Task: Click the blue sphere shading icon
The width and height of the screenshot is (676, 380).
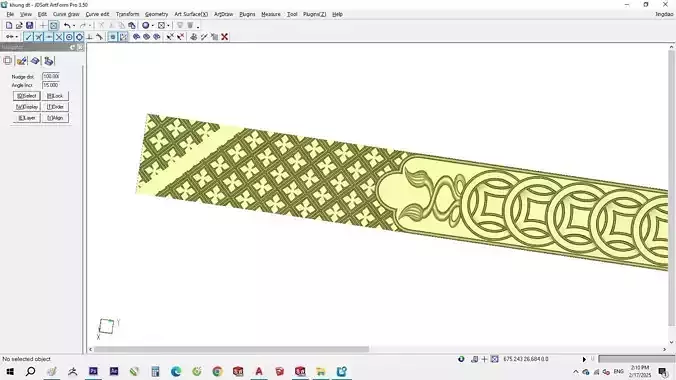Action: (x=146, y=25)
